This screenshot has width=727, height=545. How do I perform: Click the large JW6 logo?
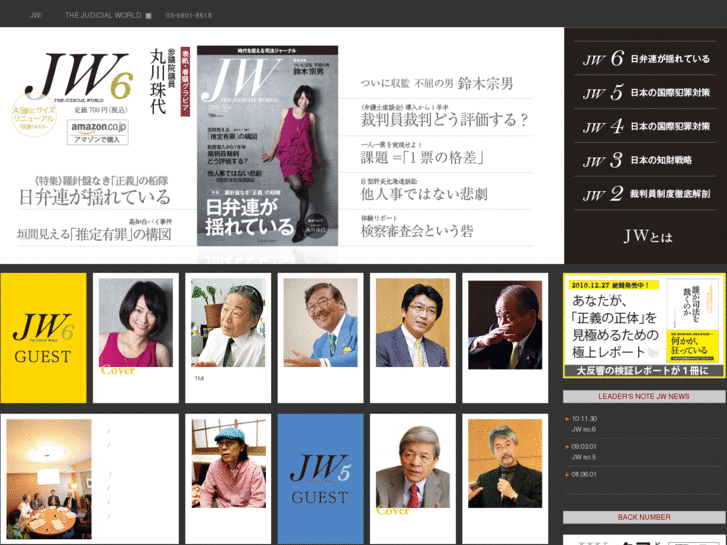(x=79, y=77)
